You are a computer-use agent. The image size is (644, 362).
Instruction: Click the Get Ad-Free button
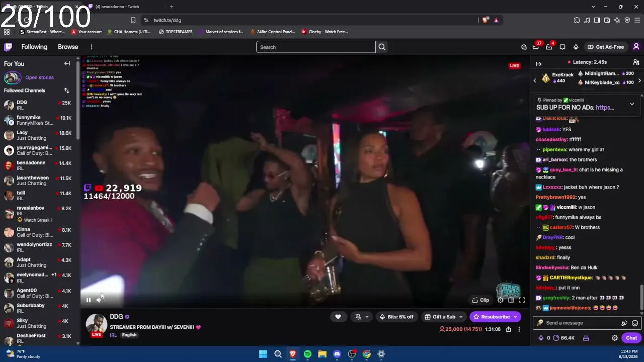[x=606, y=47]
